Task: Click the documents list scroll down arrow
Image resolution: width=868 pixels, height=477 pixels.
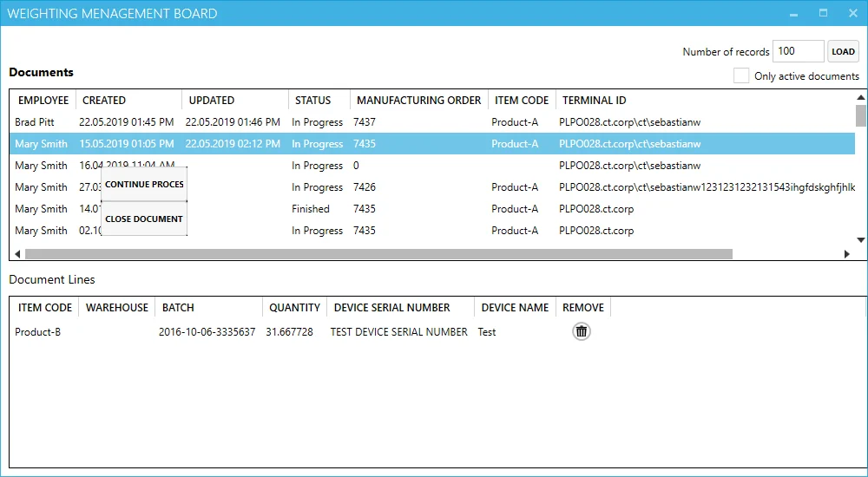Action: tap(861, 239)
